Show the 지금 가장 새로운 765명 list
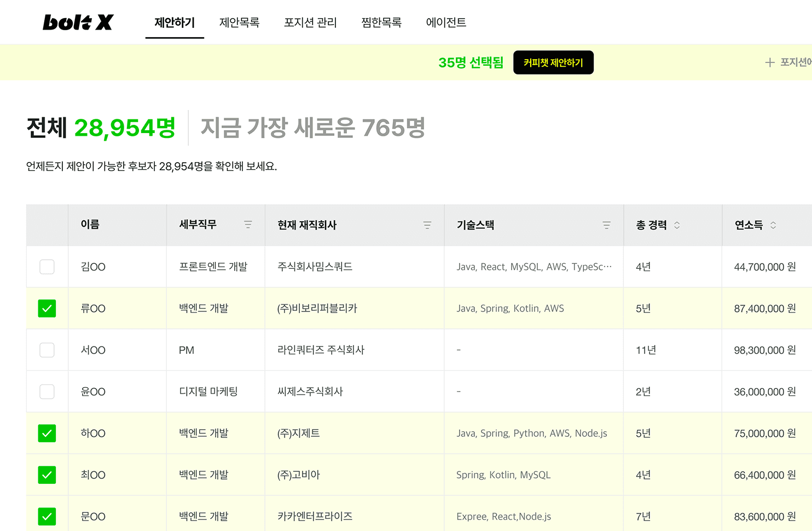The width and height of the screenshot is (812, 531). pyautogui.click(x=312, y=128)
